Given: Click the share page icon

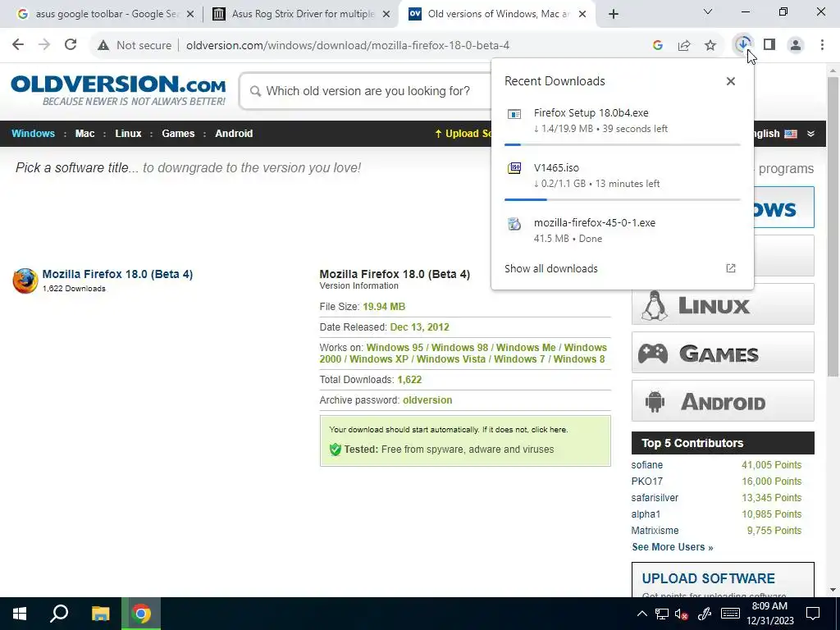Looking at the screenshot, I should coord(684,46).
